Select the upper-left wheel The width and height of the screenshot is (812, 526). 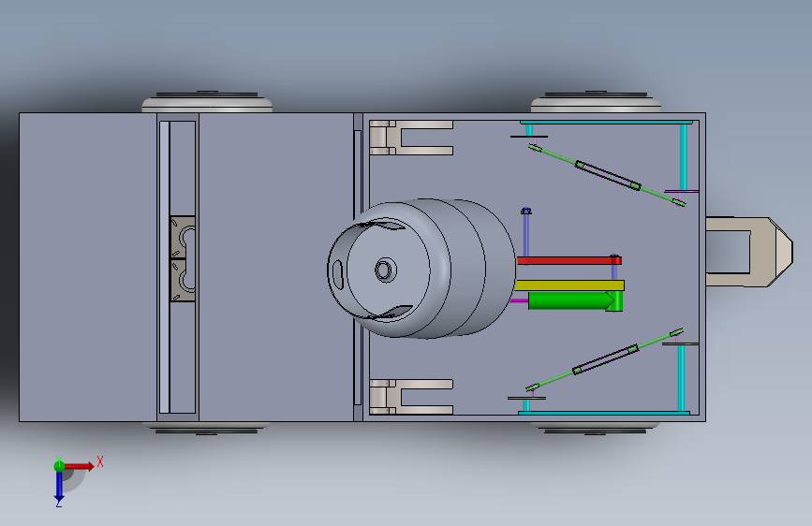[x=207, y=102]
